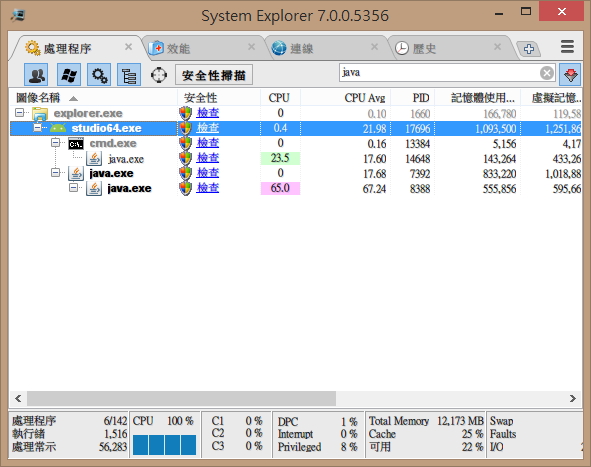Click security shield icon in PID 14648 row
This screenshot has width=591, height=467.
click(x=185, y=159)
